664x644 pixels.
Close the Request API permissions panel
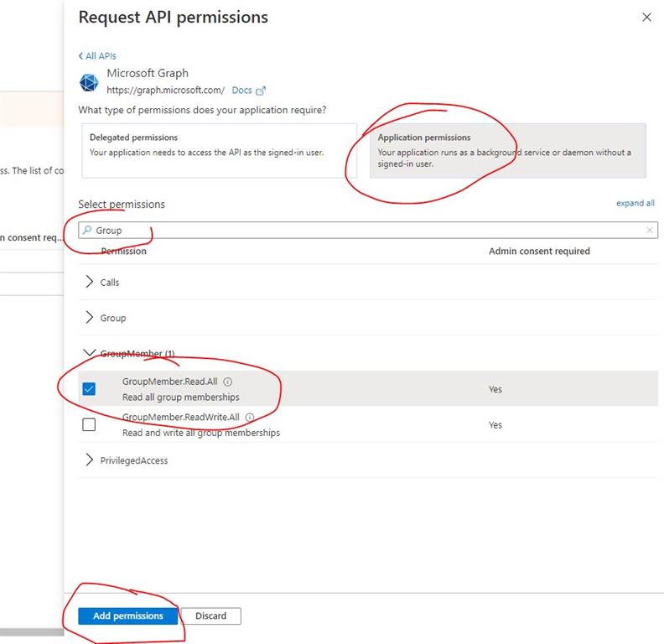[646, 18]
